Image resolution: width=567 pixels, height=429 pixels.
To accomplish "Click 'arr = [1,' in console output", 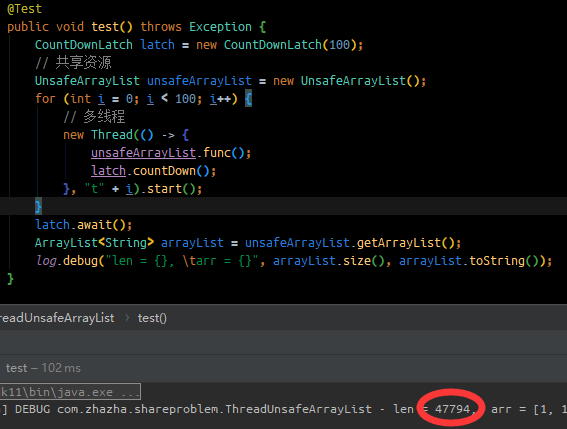I will tap(521, 409).
